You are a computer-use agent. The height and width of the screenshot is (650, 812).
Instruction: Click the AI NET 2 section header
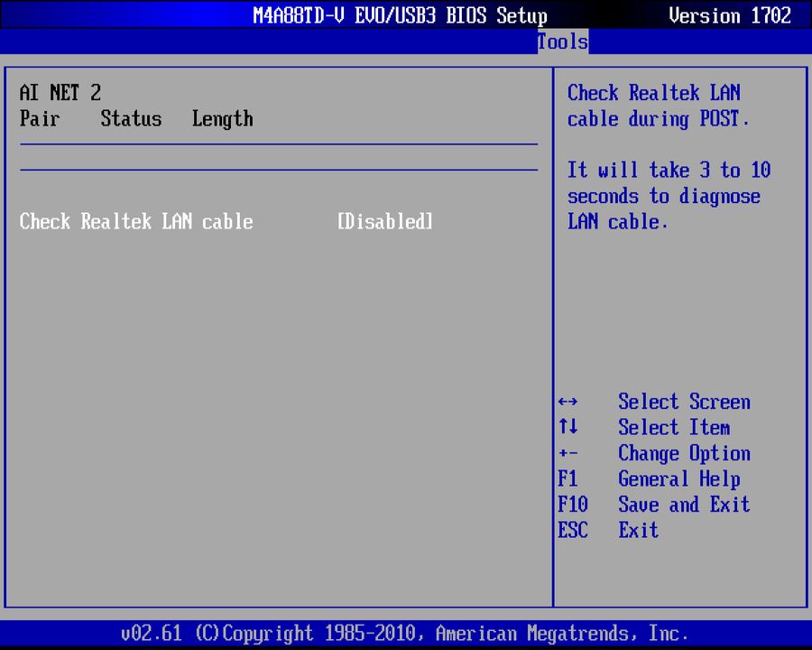pos(60,92)
